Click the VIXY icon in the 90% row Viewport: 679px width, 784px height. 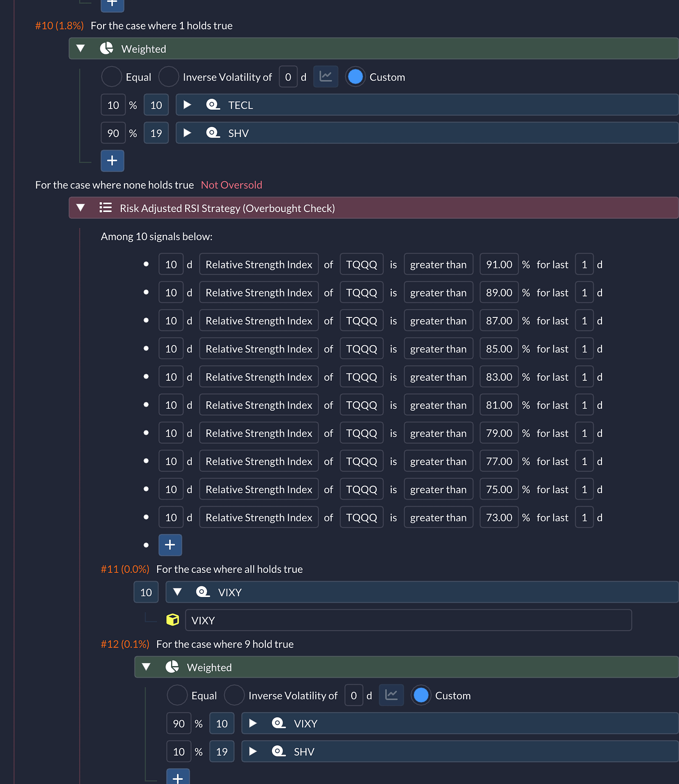point(278,723)
